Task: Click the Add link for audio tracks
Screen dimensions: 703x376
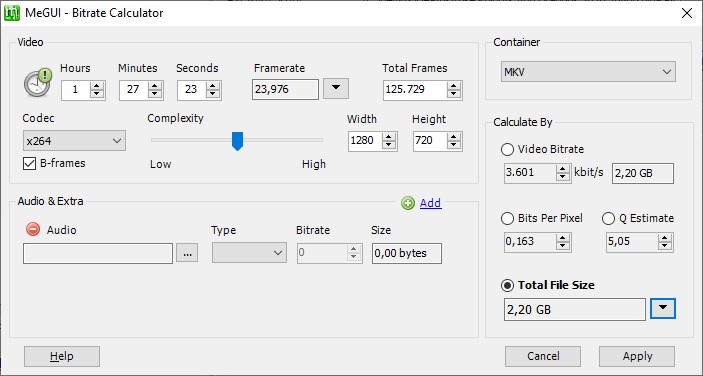Action: pyautogui.click(x=430, y=203)
